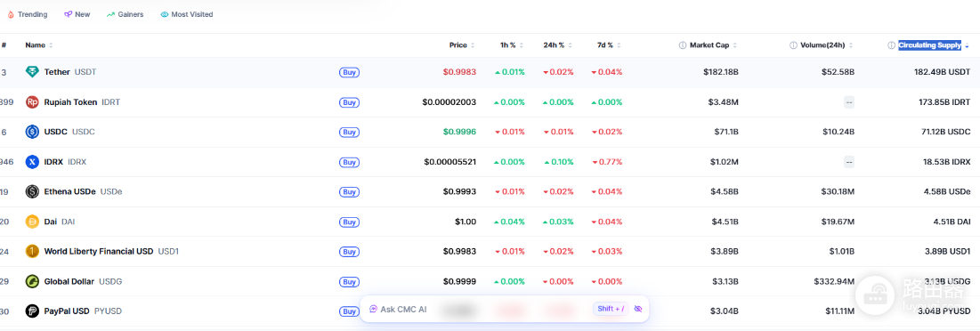Viewport: 980px width, 331px height.
Task: Buy World Liberty Financial USD
Action: tap(350, 251)
